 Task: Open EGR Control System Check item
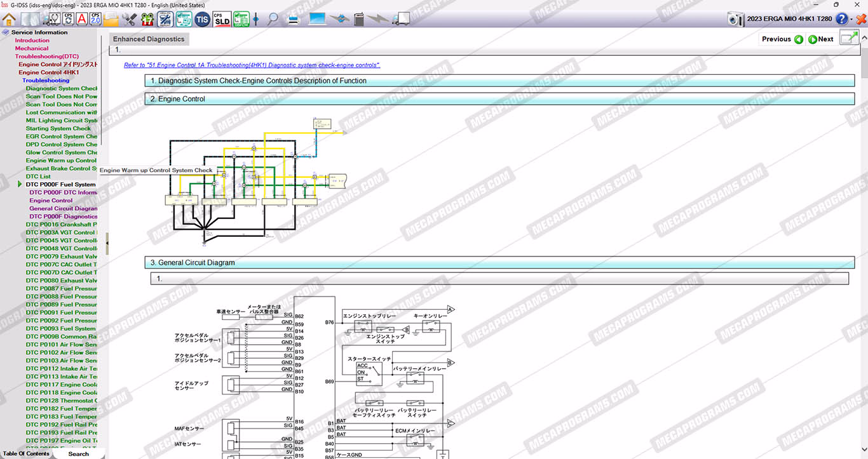pos(62,136)
